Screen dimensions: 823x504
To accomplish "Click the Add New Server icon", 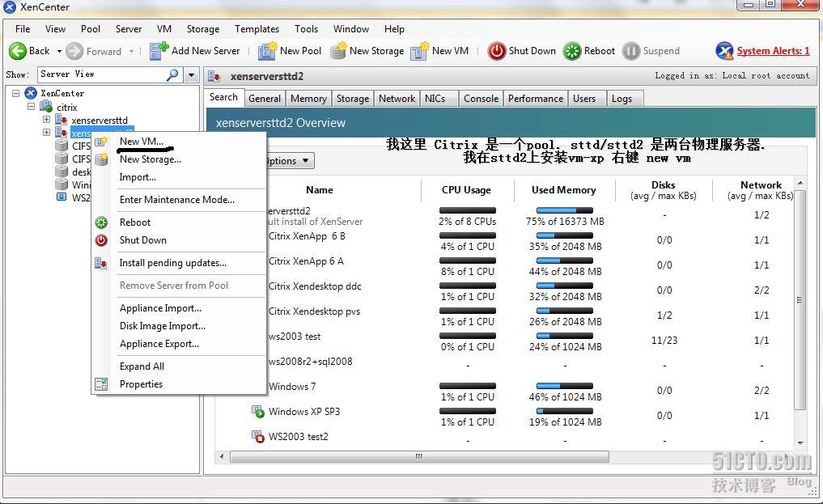I will point(159,51).
